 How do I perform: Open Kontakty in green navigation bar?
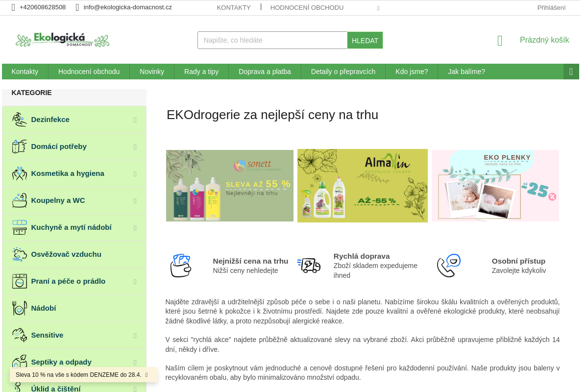click(25, 72)
